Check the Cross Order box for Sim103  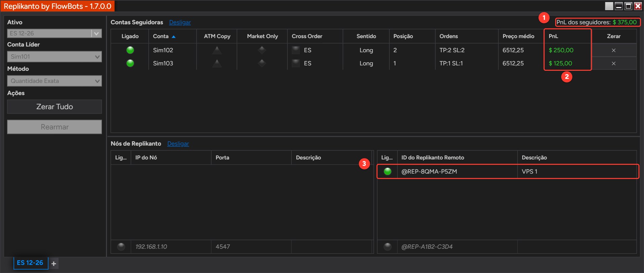coord(296,63)
